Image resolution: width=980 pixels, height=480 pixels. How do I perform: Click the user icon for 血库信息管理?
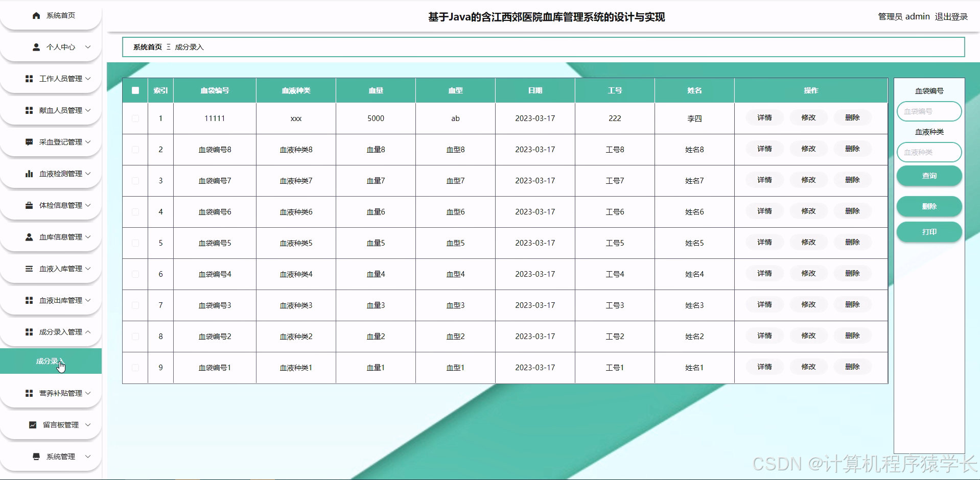(29, 237)
